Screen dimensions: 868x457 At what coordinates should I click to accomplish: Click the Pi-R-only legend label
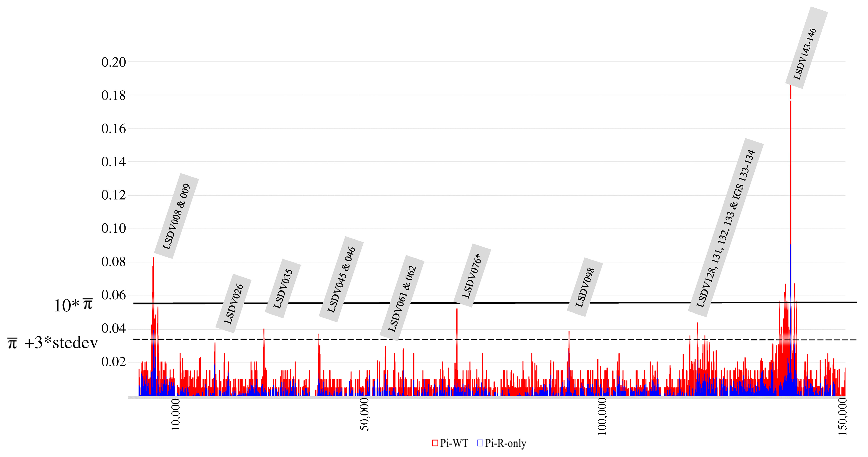[x=505, y=443]
